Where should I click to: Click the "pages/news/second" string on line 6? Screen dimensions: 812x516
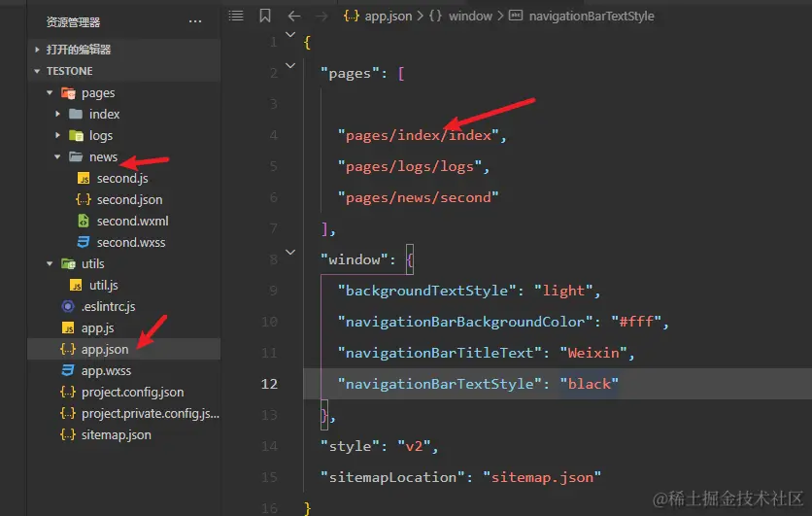[x=418, y=197]
